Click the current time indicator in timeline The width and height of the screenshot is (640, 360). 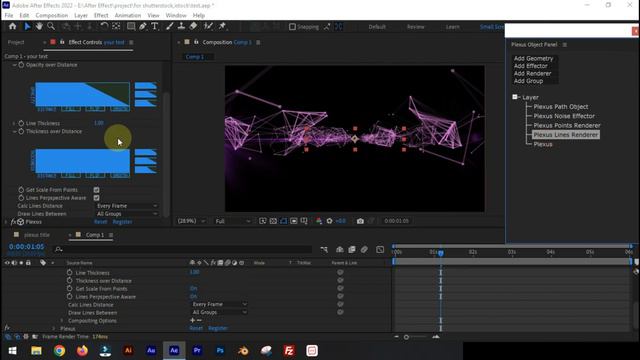441,253
